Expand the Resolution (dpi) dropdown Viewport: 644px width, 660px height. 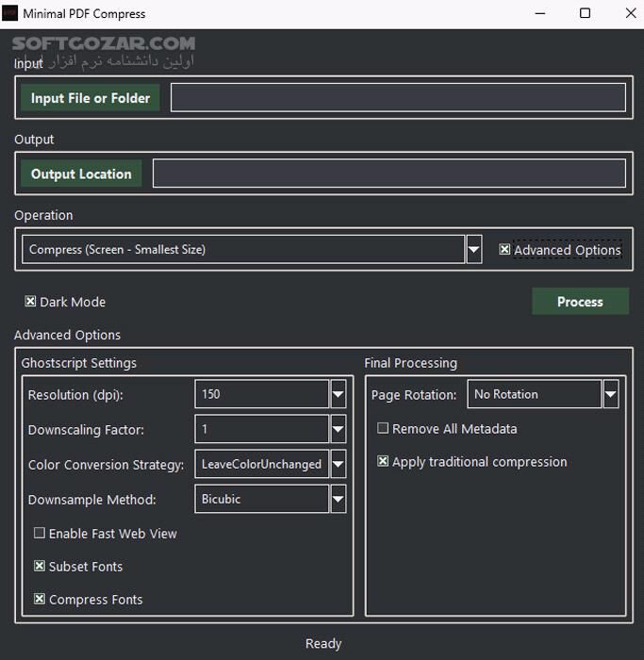coord(339,394)
